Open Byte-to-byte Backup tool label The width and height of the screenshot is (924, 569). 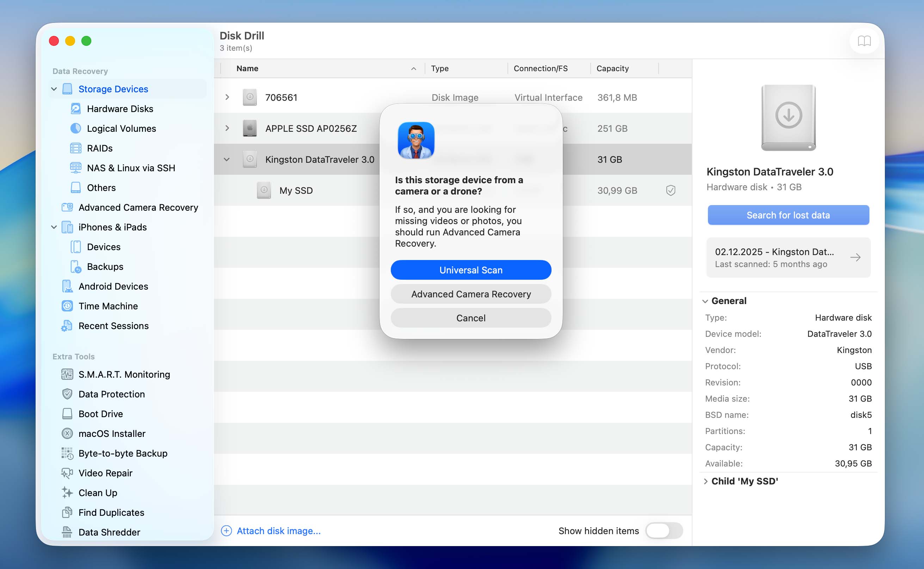[123, 453]
